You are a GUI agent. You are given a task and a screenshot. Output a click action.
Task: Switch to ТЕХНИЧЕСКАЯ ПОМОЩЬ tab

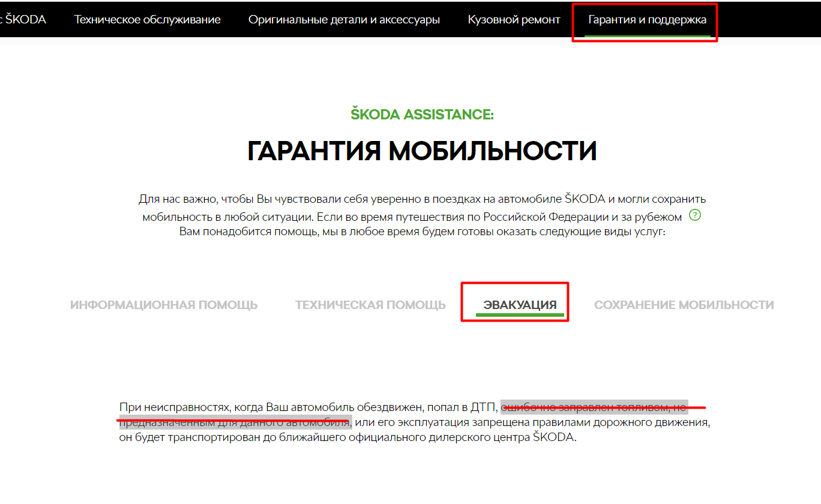[x=370, y=305]
